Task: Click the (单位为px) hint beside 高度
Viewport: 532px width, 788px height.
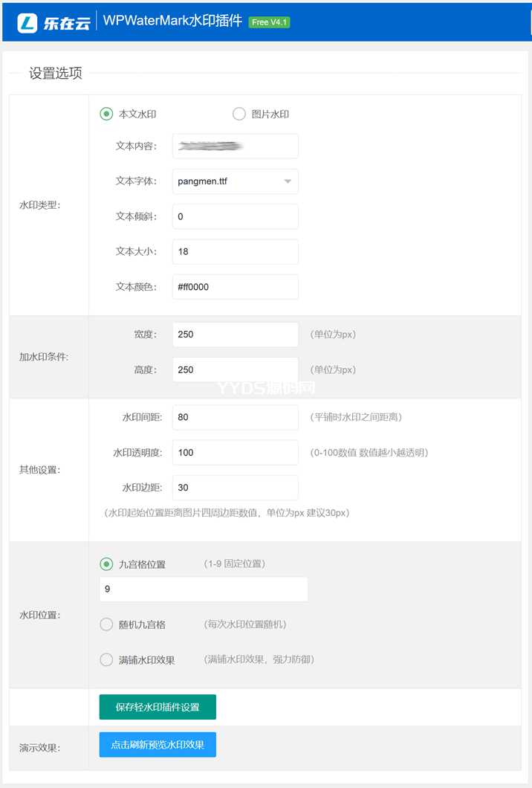Action: pos(333,369)
